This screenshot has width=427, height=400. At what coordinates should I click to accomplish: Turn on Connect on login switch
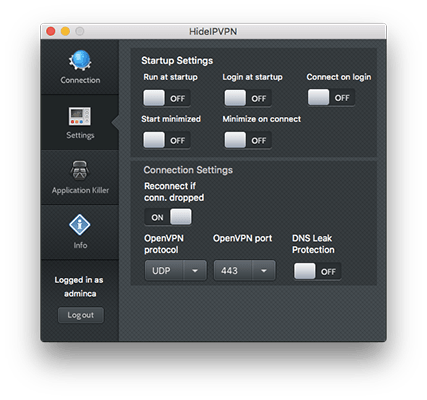point(331,97)
